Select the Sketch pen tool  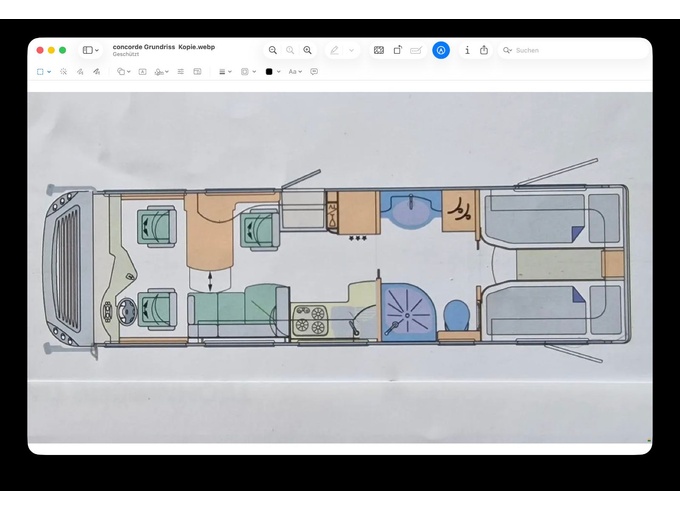(x=80, y=72)
